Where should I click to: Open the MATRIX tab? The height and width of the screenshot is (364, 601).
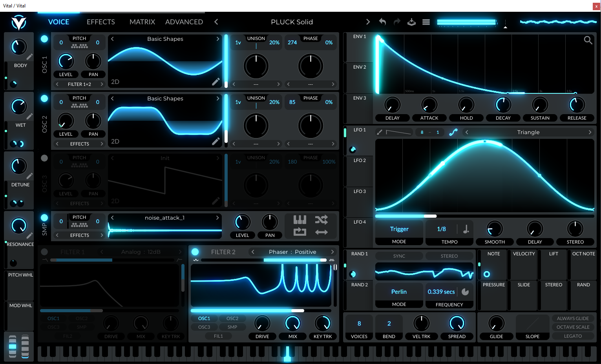pos(142,22)
